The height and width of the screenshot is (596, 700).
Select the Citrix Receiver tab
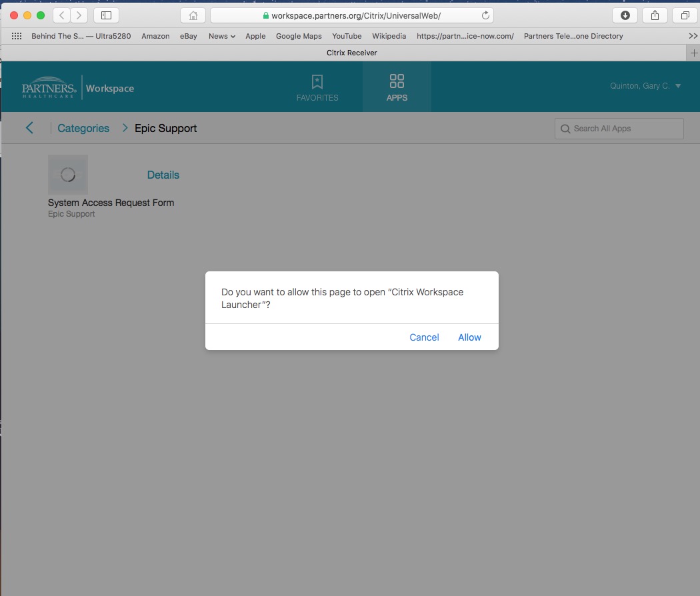[x=352, y=53]
